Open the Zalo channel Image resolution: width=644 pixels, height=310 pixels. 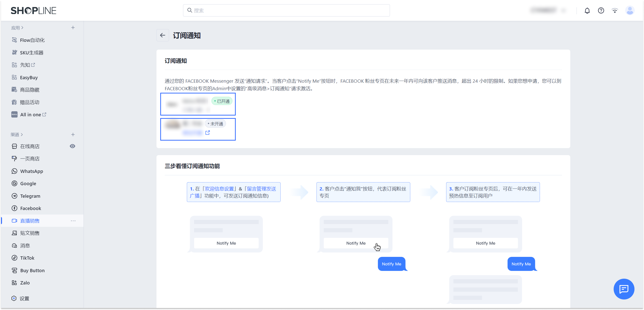click(x=25, y=282)
